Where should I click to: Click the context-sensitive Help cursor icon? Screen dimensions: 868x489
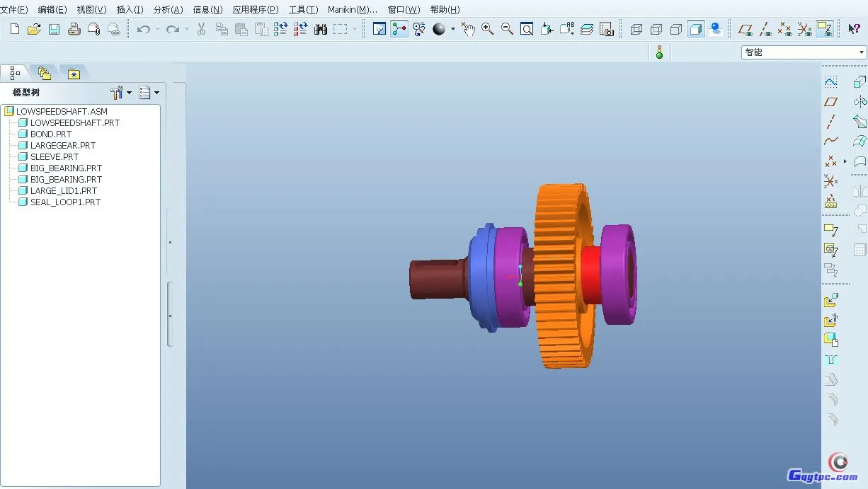pos(854,29)
